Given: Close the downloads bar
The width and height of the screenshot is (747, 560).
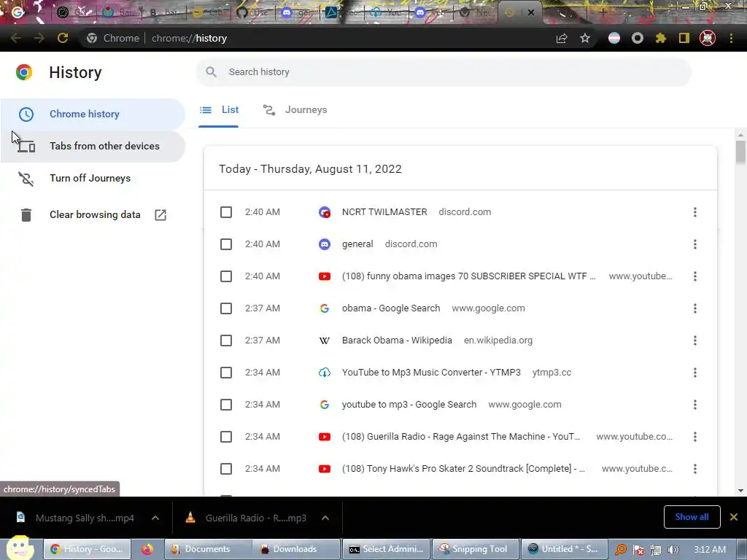Looking at the screenshot, I should pos(734,517).
